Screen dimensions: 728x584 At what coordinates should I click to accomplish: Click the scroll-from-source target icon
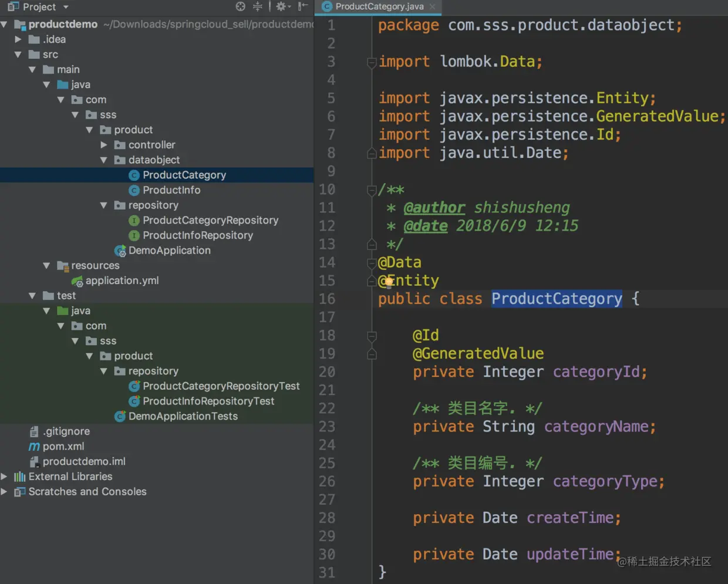pos(241,6)
